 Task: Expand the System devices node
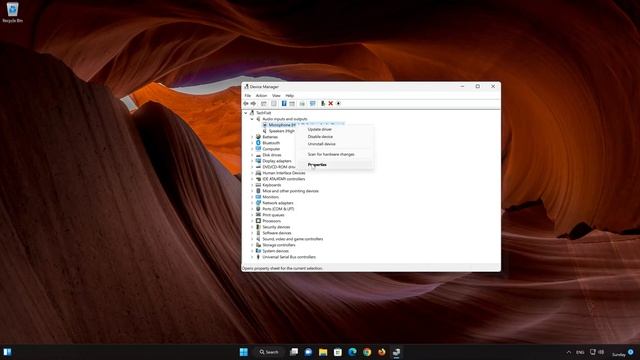pyautogui.click(x=252, y=251)
